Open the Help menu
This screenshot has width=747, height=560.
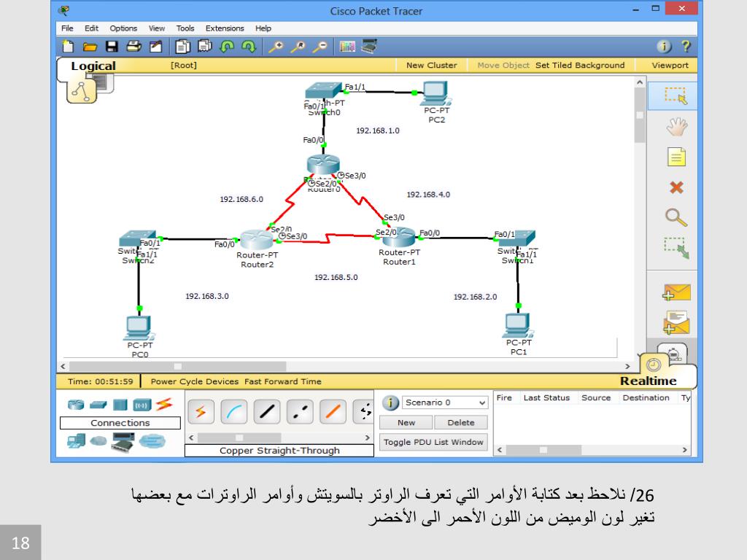point(263,28)
